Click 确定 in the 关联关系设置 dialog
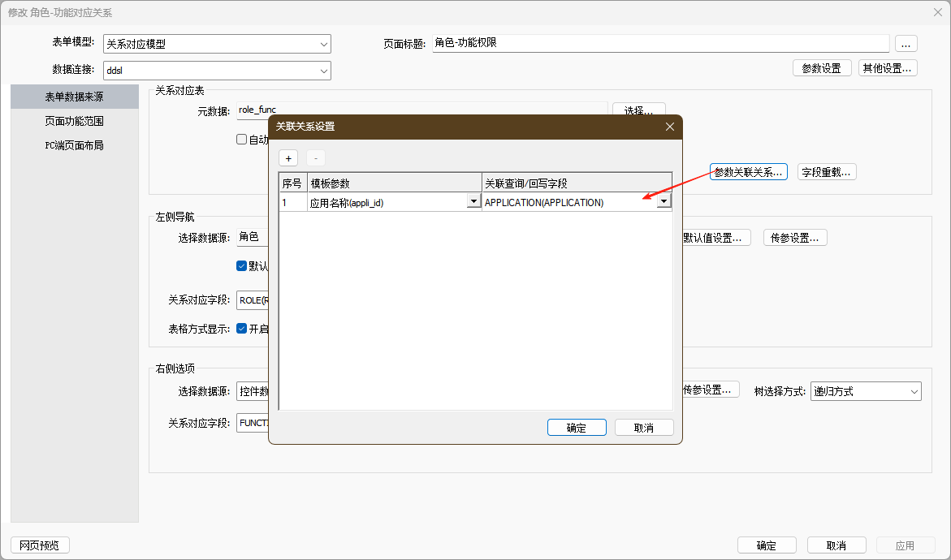The image size is (951, 560). point(577,428)
